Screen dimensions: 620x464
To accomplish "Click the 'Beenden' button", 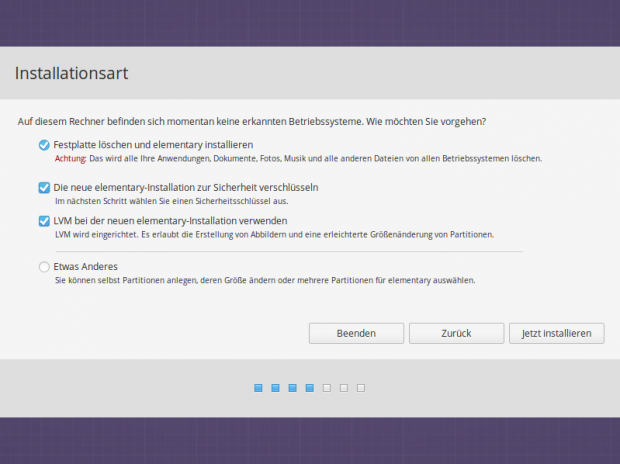I will point(356,333).
